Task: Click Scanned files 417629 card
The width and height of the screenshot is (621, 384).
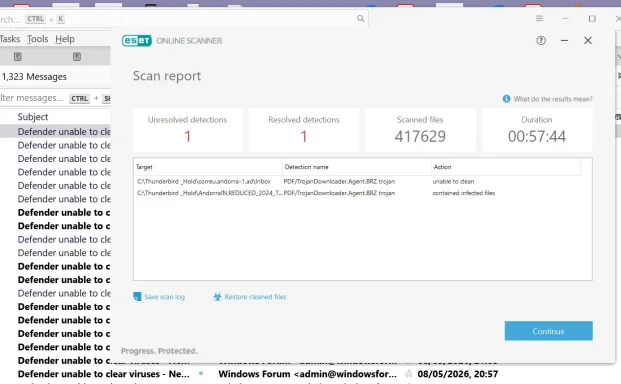Action: tap(420, 130)
